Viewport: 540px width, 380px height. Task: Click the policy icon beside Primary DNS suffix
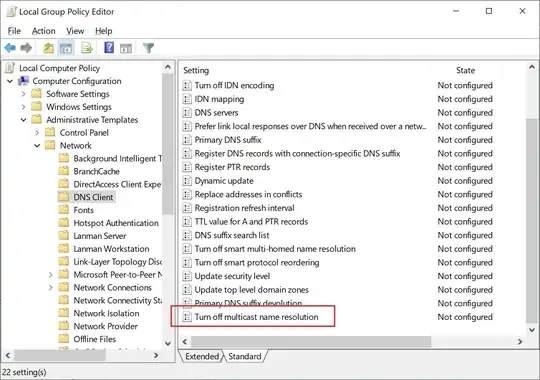187,140
